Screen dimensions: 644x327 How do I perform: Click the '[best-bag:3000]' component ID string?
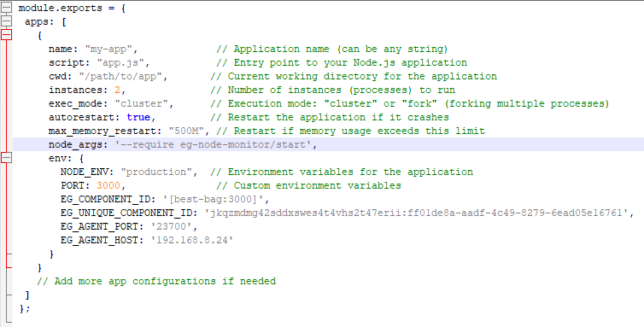(213, 199)
